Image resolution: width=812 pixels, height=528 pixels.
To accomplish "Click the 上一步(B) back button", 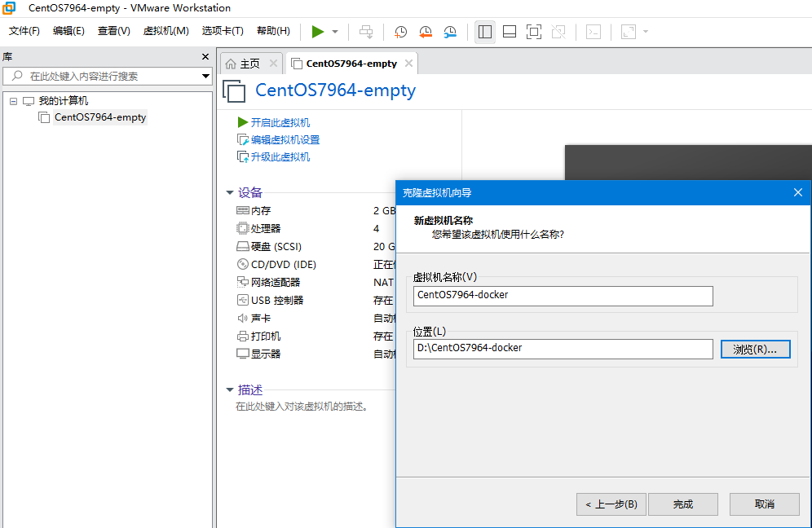I will point(611,504).
